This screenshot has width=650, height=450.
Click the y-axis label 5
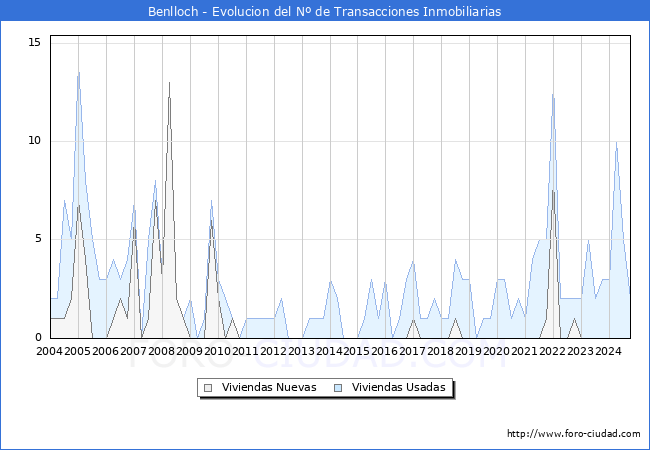coord(38,238)
